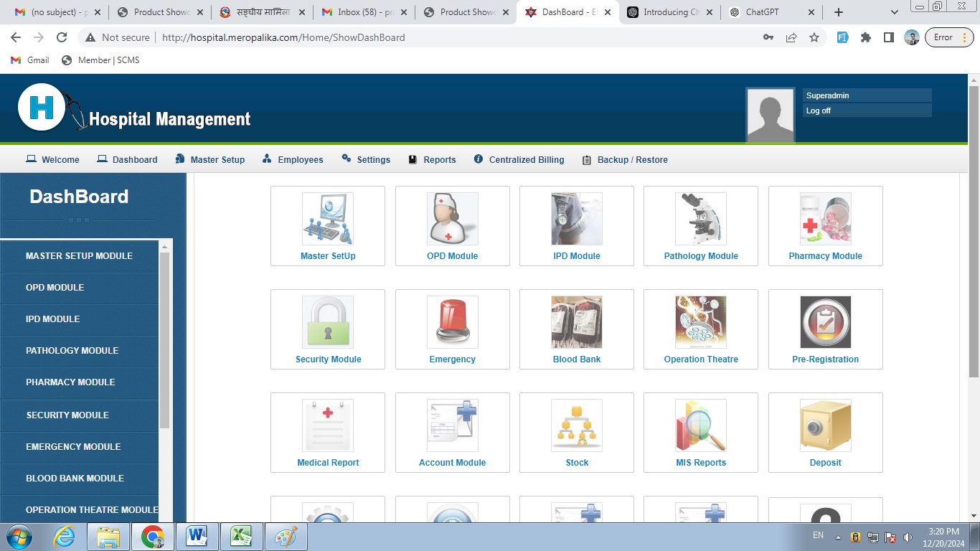Open the Blood Bank icon
The width and height of the screenshot is (980, 551).
(576, 322)
